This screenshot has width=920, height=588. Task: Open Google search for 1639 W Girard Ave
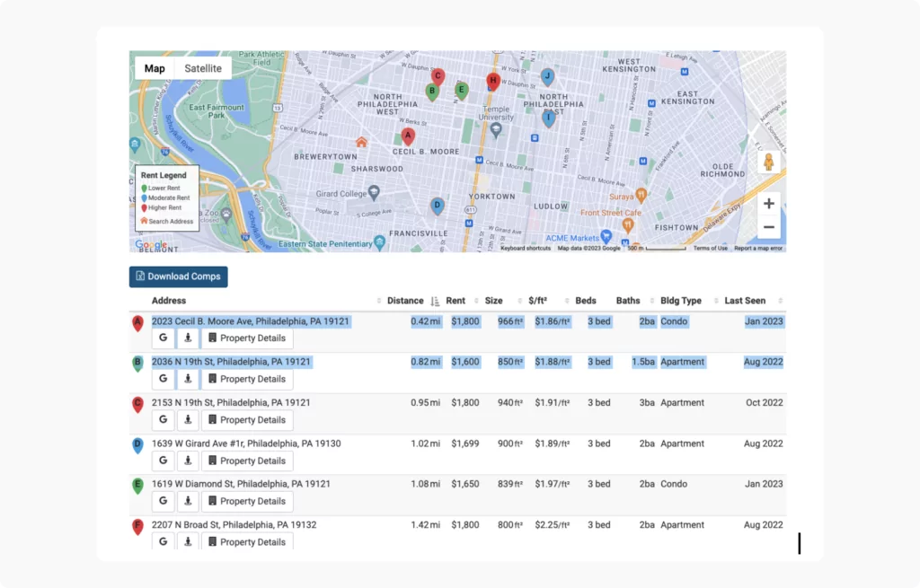tap(164, 461)
